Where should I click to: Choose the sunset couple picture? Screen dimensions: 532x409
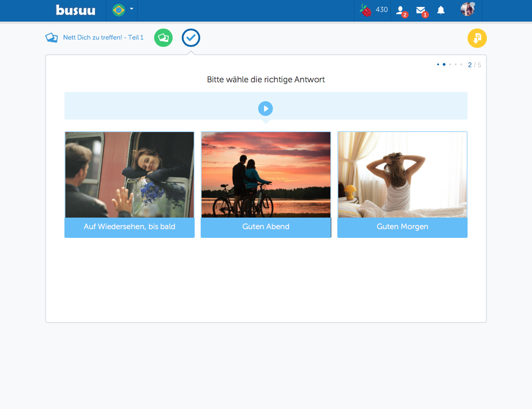266,175
